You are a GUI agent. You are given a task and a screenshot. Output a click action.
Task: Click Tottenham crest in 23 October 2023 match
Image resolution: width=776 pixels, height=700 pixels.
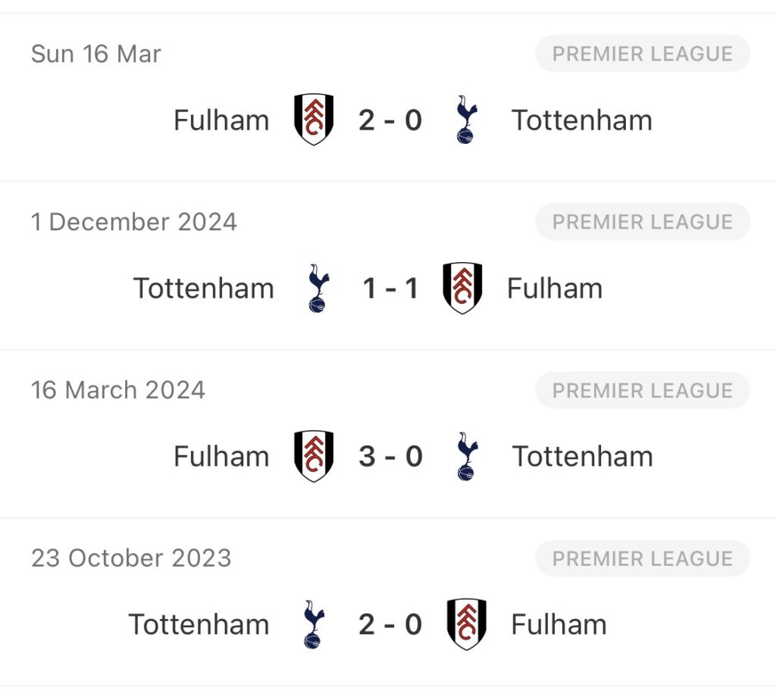pyautogui.click(x=313, y=624)
